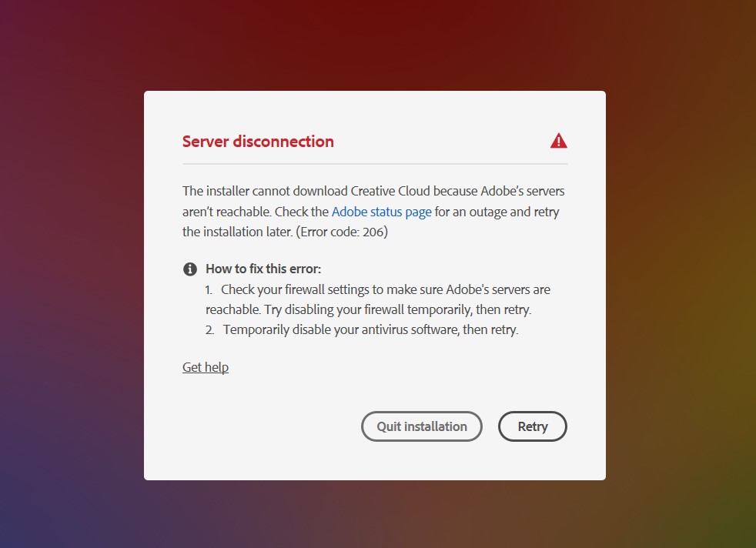Click the How to fix this error heading
This screenshot has width=756, height=548.
tap(263, 269)
